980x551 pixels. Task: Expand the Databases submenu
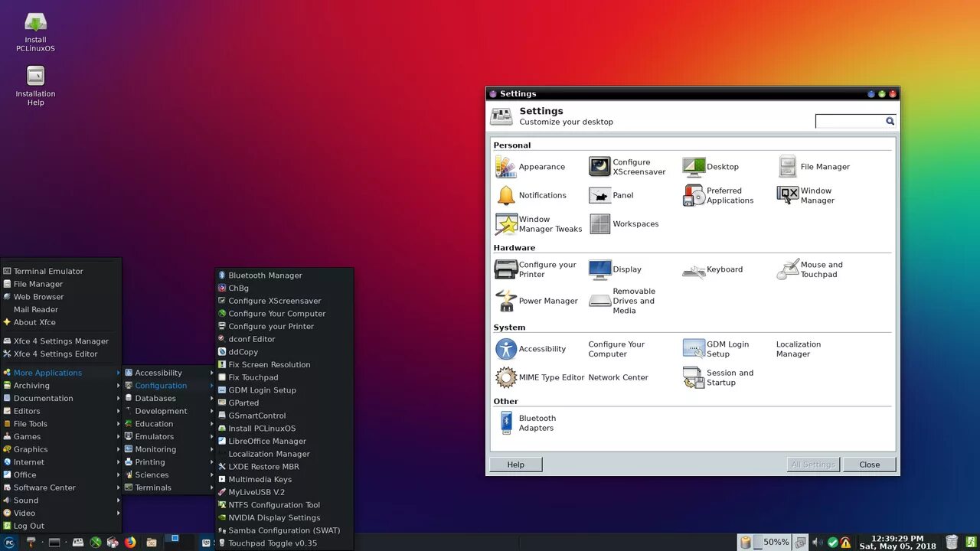point(169,398)
